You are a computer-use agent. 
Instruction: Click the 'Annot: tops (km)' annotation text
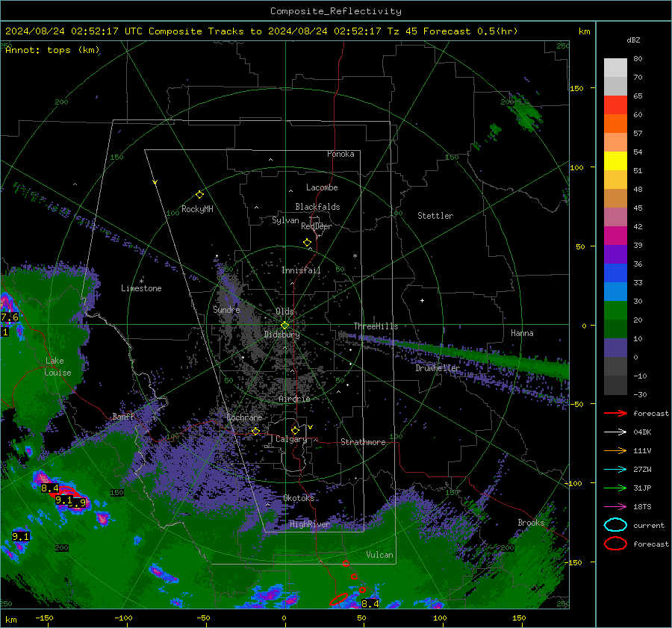(x=52, y=50)
